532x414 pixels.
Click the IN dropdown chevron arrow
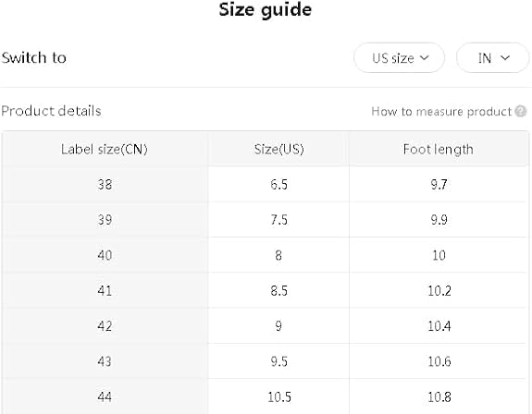(x=505, y=58)
